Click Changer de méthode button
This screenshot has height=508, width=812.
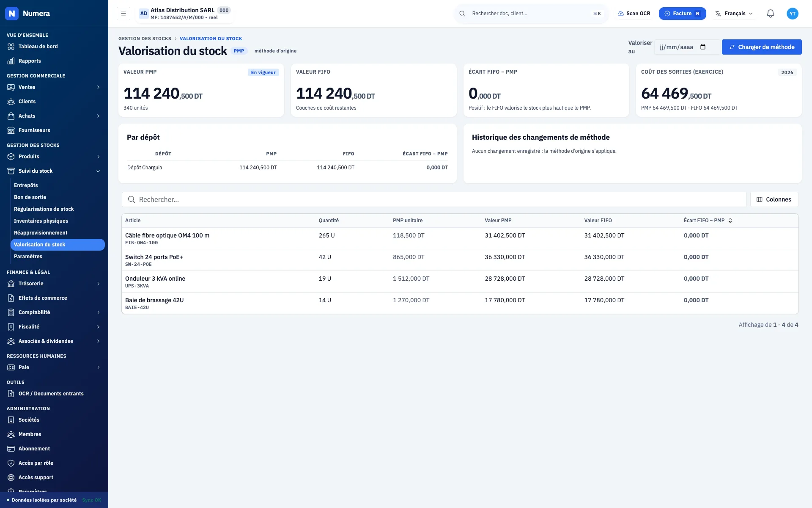[x=762, y=47]
